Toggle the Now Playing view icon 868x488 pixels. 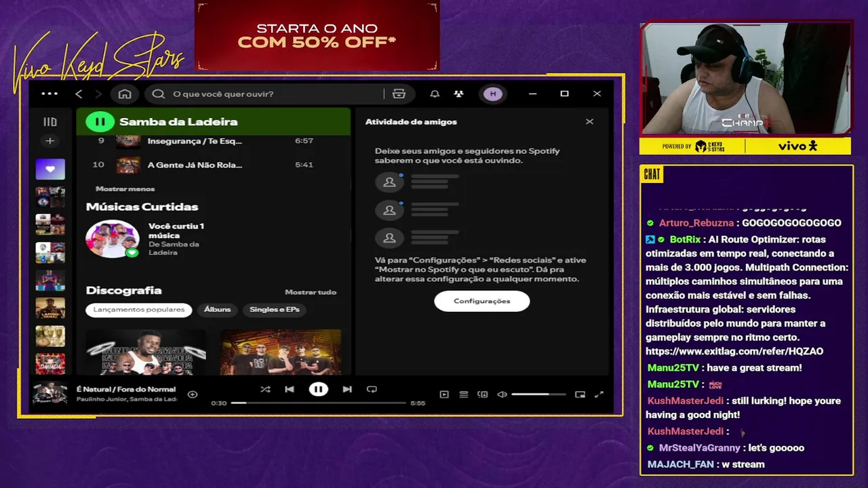(x=444, y=394)
